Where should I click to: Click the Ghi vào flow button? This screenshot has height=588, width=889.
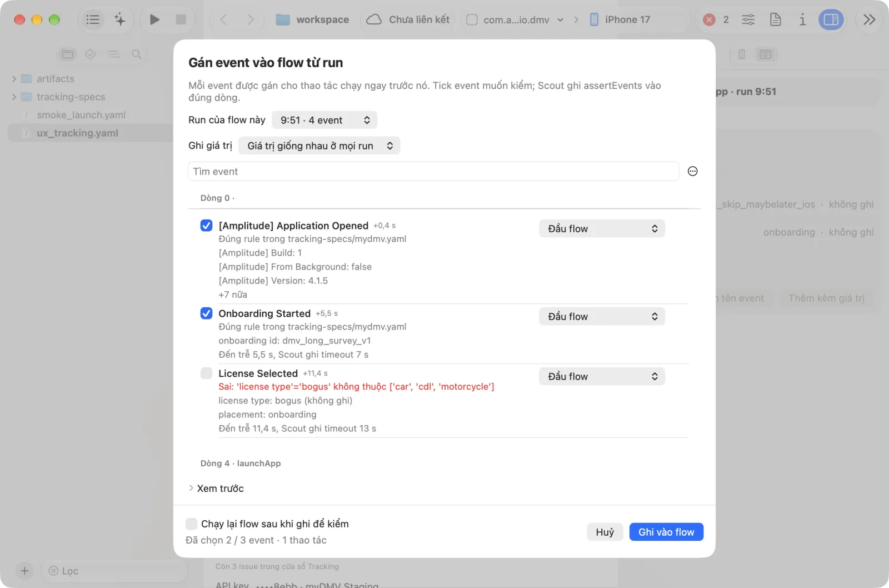[666, 532]
